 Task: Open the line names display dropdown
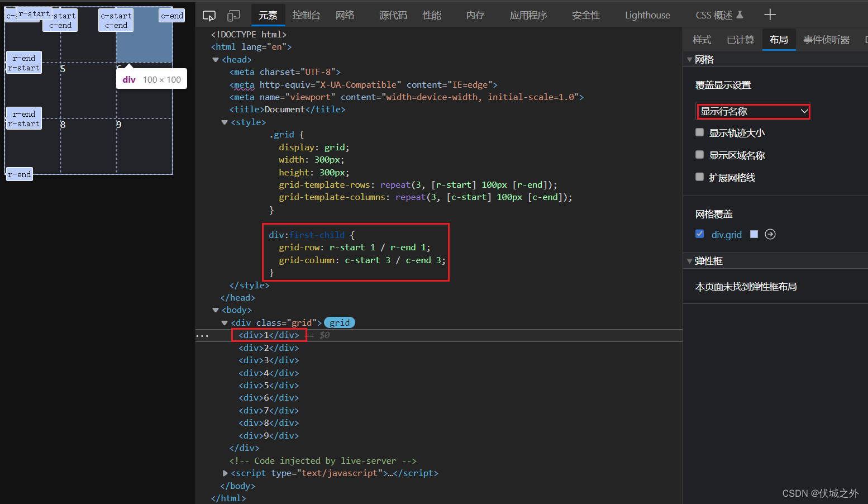[753, 111]
